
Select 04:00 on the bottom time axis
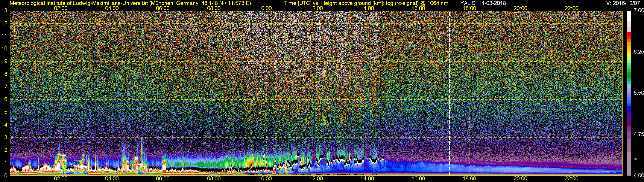point(112,179)
